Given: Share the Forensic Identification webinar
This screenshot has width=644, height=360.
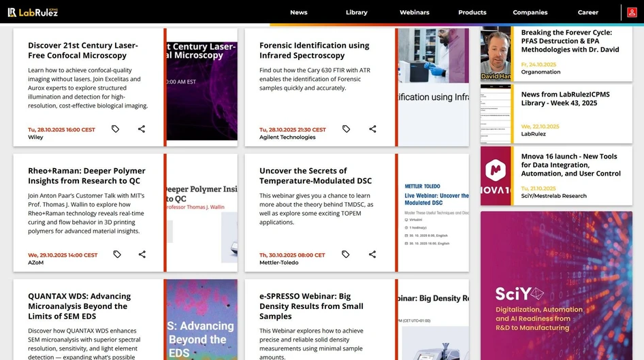Looking at the screenshot, I should click(372, 129).
